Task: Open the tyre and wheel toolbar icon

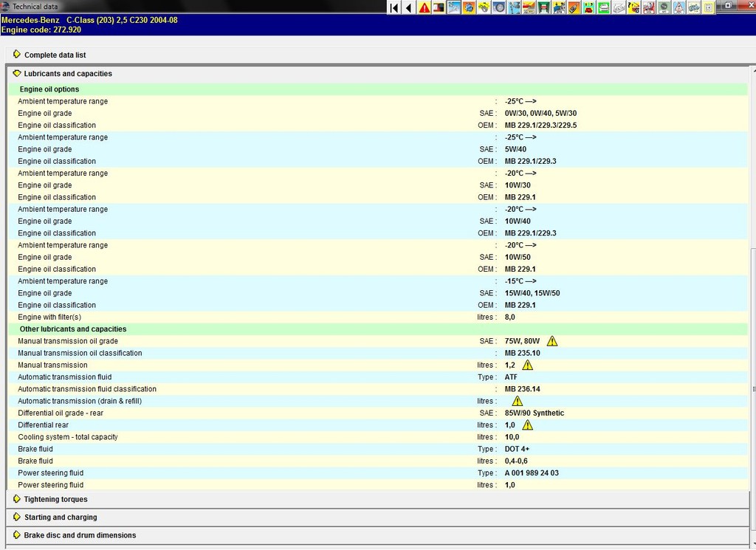Action: coord(498,7)
